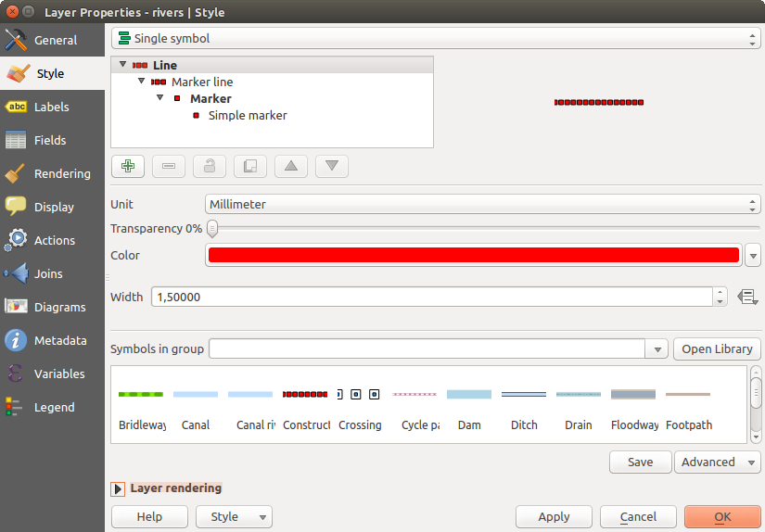
Task: Open the Unit Millimeter dropdown
Action: [x=482, y=204]
